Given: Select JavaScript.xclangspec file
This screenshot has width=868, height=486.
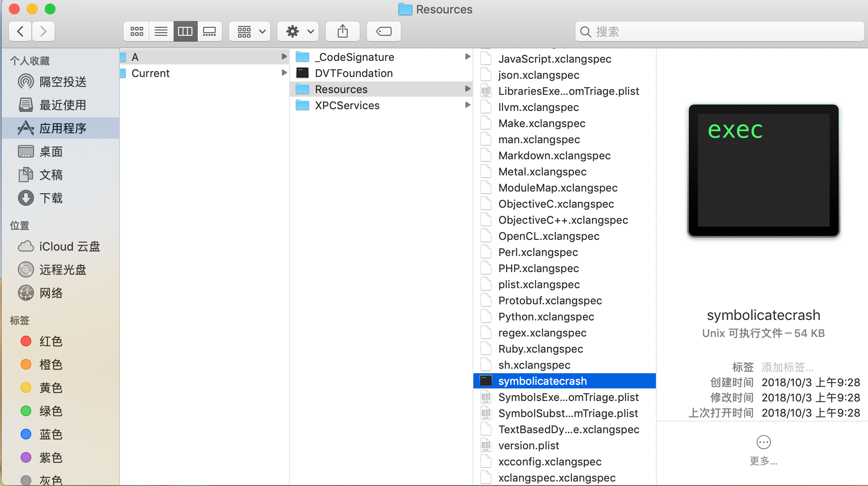Looking at the screenshot, I should pyautogui.click(x=565, y=59).
